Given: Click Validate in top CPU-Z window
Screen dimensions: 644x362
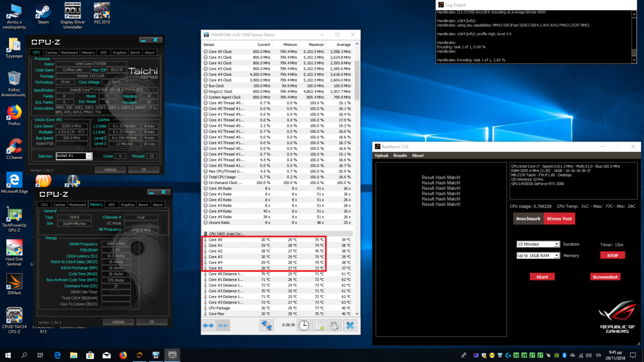Looking at the screenshot, I should [110, 169].
